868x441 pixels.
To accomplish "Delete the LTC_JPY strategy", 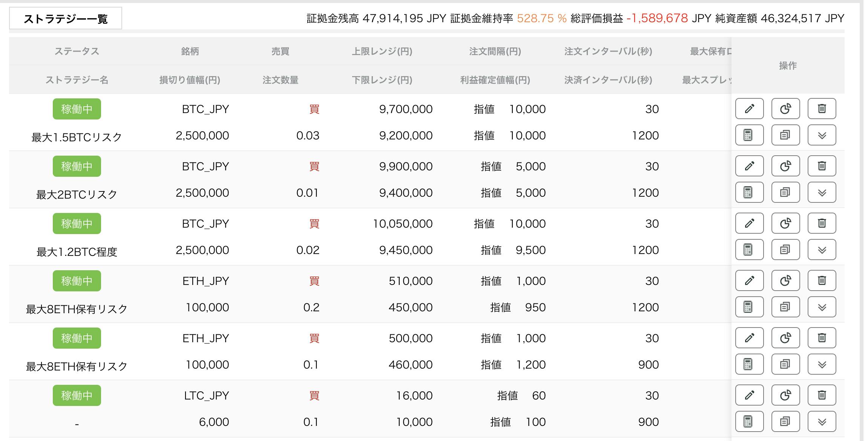I will click(822, 395).
